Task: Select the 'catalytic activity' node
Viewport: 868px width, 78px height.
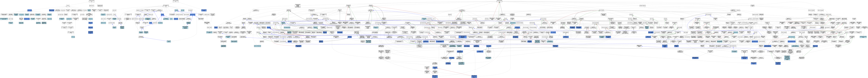Action: [92, 6]
